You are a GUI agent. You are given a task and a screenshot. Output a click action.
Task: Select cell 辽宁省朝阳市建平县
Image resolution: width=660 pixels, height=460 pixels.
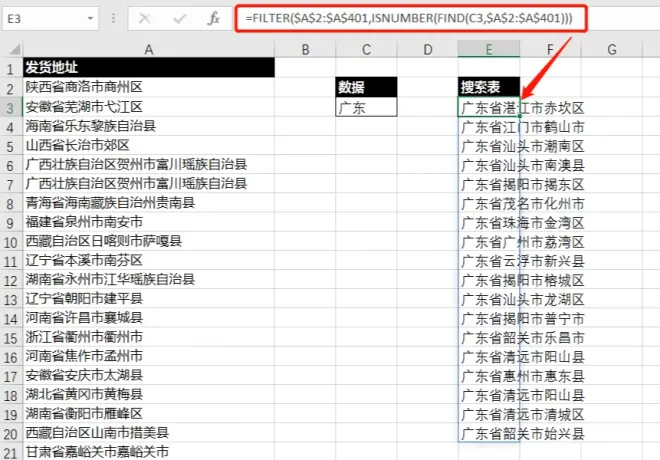(149, 298)
